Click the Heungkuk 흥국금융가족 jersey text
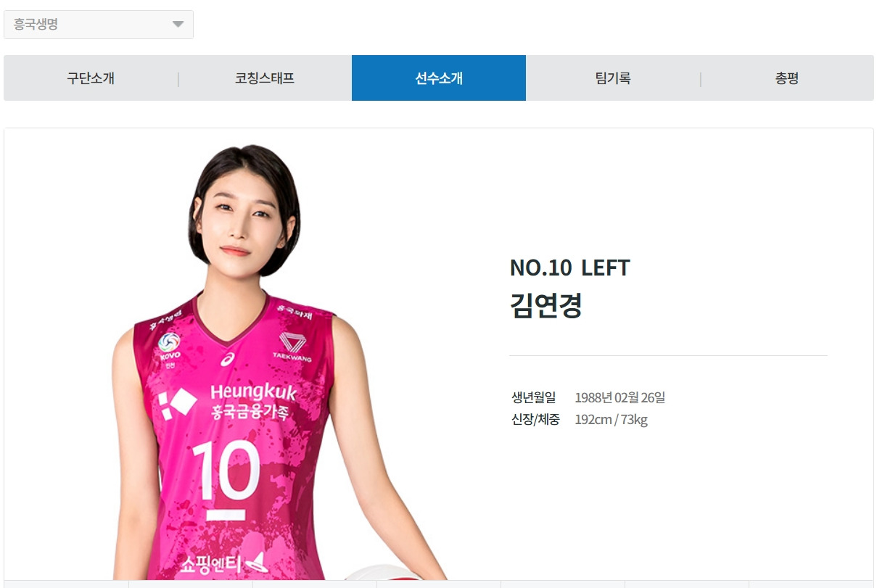 click(253, 402)
